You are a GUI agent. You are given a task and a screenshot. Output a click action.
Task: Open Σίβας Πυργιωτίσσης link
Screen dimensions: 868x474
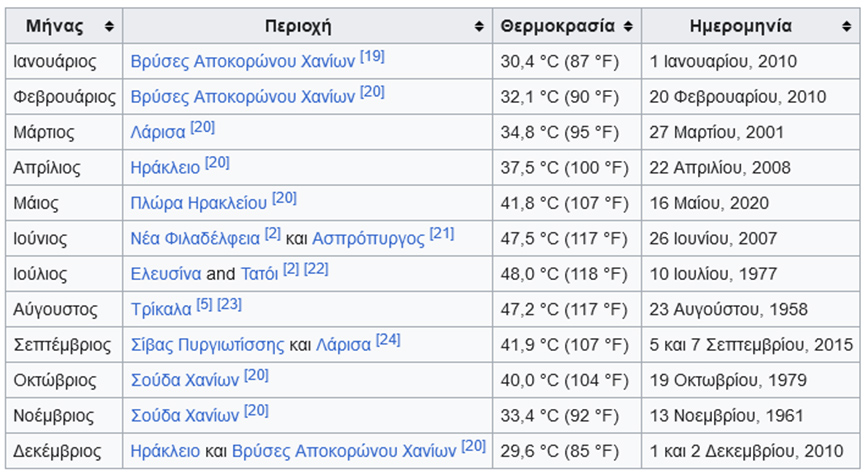(x=208, y=344)
